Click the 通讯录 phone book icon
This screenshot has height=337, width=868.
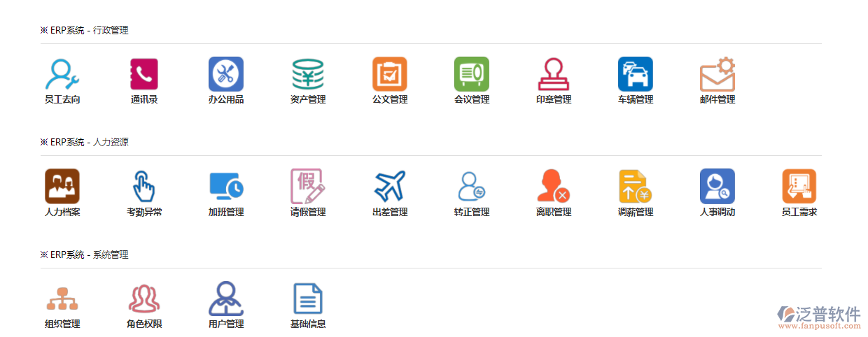tap(144, 74)
